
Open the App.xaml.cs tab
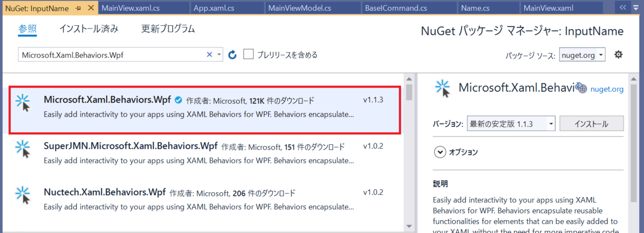(215, 8)
